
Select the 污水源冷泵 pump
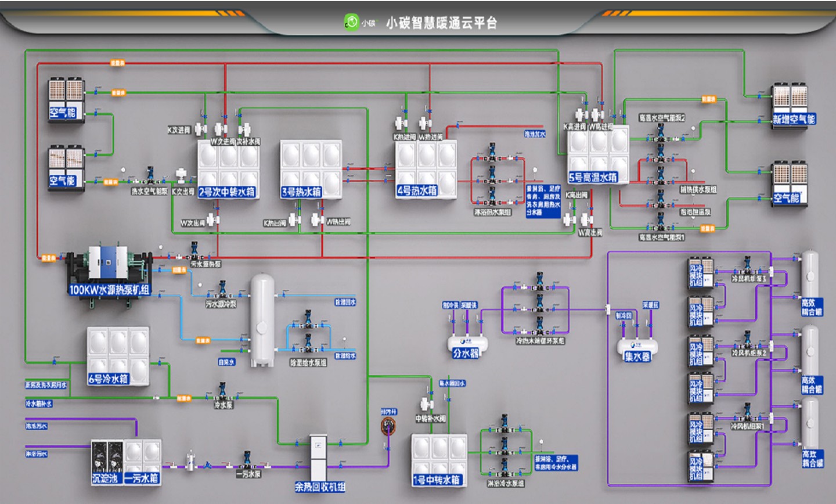point(222,290)
